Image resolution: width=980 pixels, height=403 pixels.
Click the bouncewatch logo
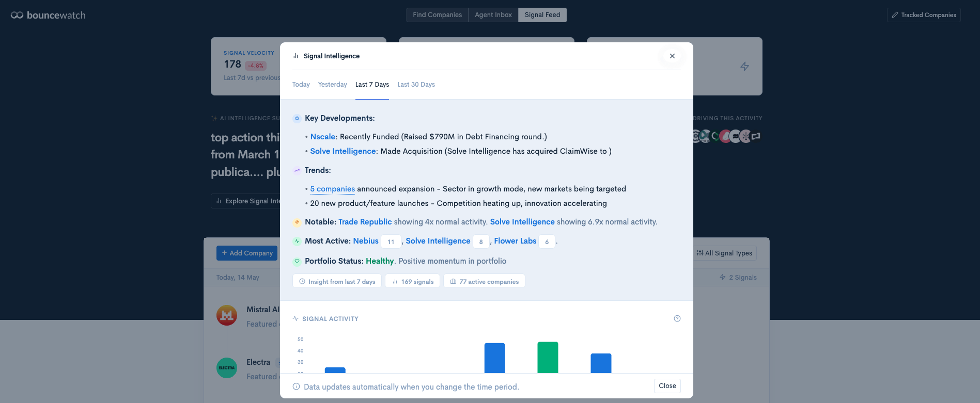click(48, 15)
